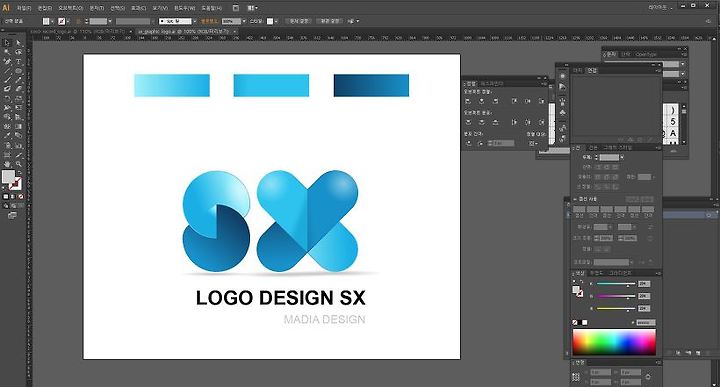Toggle layer target circle in Layers panel
The image size is (720, 387).
[709, 215]
